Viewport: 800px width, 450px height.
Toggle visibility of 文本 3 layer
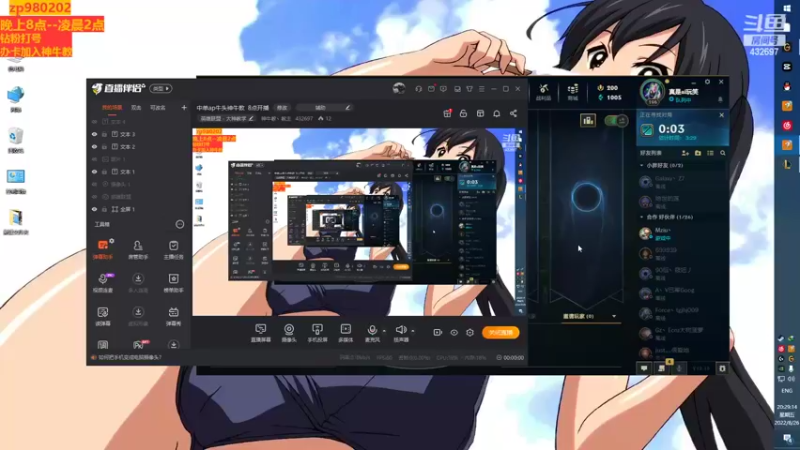coord(94,134)
